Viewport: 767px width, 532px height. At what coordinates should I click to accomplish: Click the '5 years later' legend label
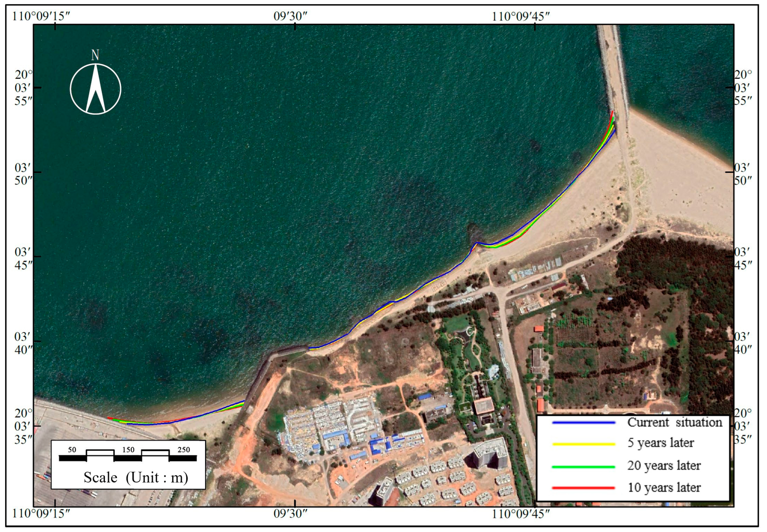661,443
